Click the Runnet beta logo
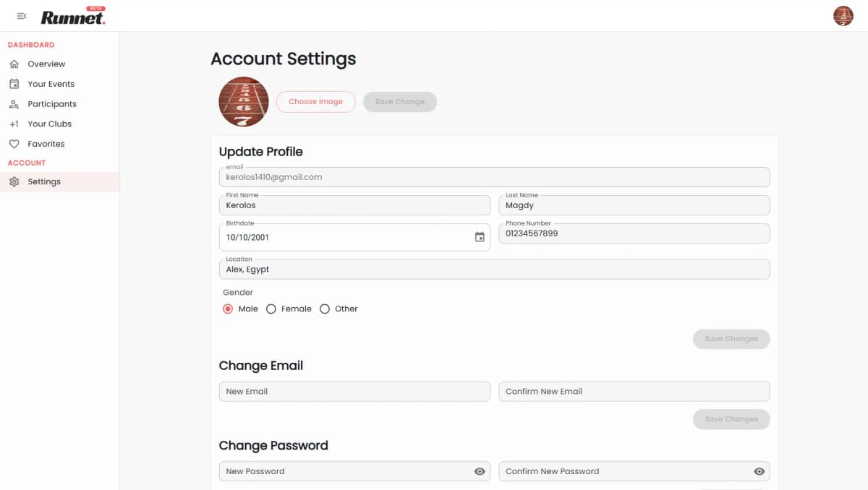The height and width of the screenshot is (490, 868). pyautogui.click(x=73, y=17)
